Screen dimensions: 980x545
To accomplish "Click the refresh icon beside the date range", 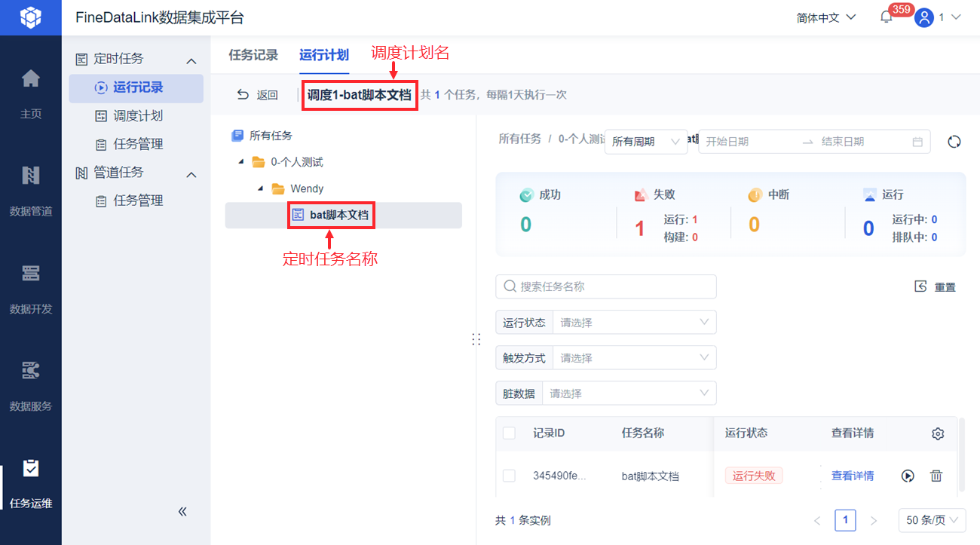I will [954, 142].
